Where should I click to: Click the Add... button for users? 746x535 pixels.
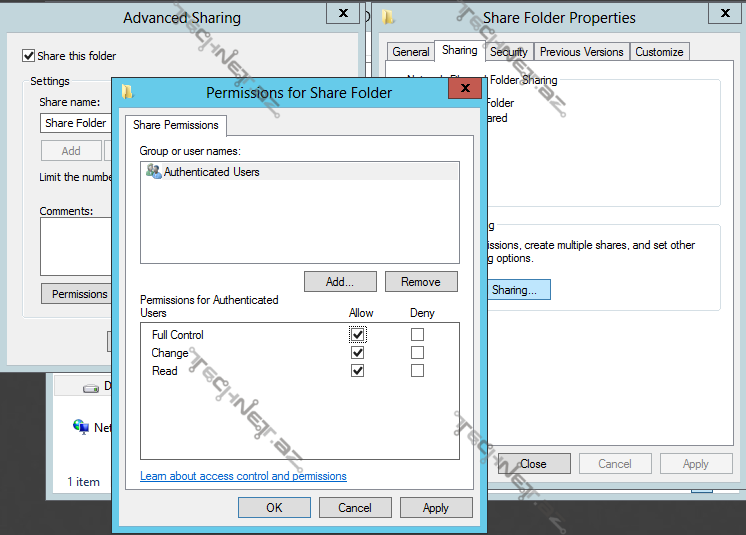coord(341,282)
